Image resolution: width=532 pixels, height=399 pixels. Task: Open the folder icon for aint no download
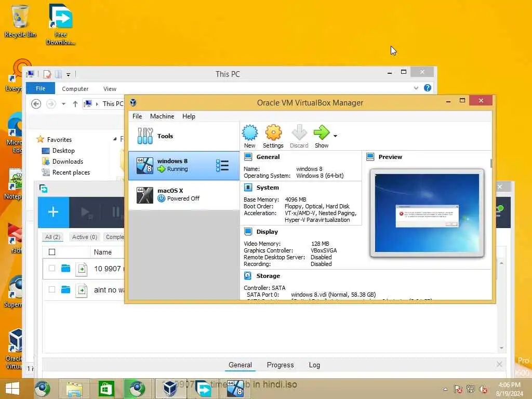pos(65,289)
